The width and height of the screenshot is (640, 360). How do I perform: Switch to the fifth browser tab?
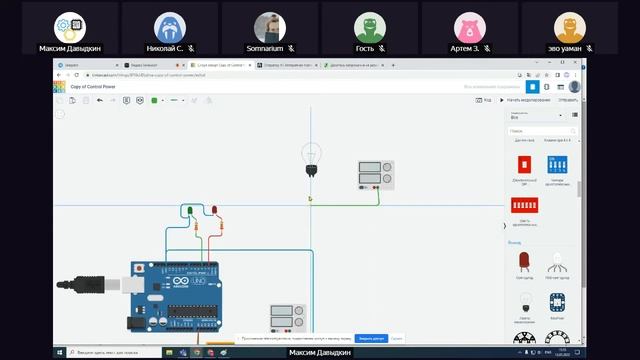click(x=353, y=65)
